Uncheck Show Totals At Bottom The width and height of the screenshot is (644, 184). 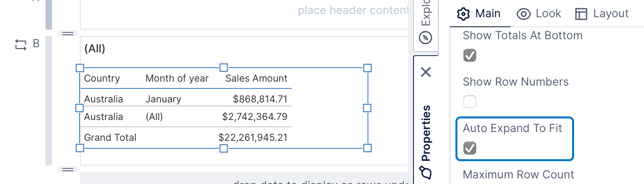tap(470, 55)
